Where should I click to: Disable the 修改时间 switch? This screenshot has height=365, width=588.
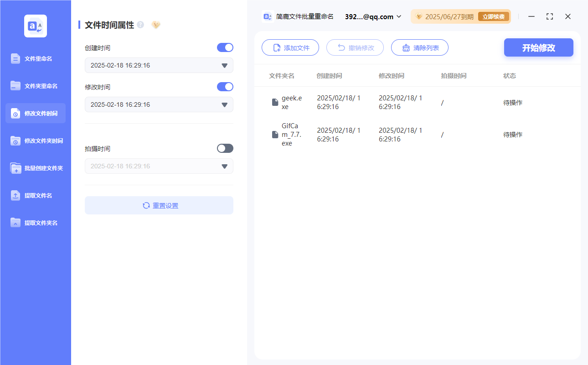pos(225,87)
